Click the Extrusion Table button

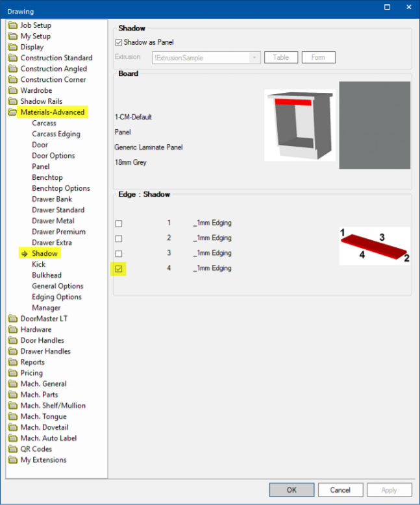click(281, 57)
